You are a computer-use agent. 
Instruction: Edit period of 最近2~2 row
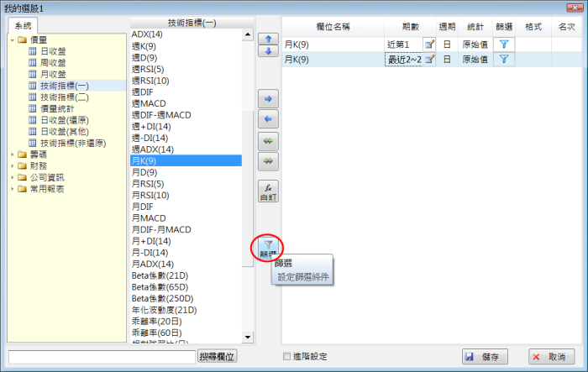pos(429,60)
